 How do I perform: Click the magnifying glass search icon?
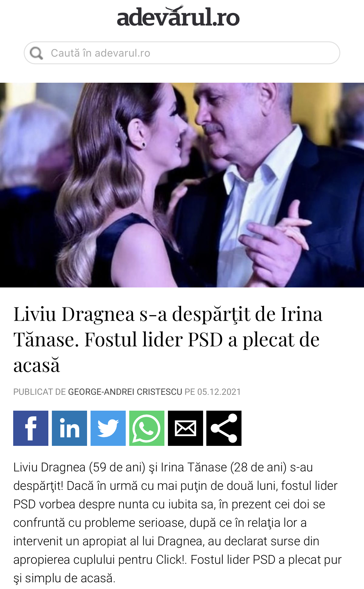click(37, 53)
